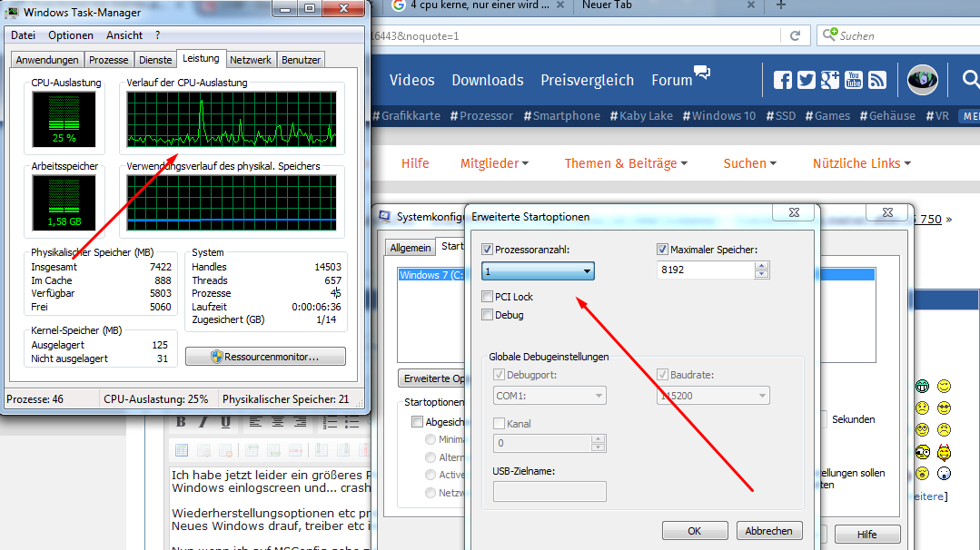
Task: Insert the sunglasses cool smiley
Action: [944, 408]
